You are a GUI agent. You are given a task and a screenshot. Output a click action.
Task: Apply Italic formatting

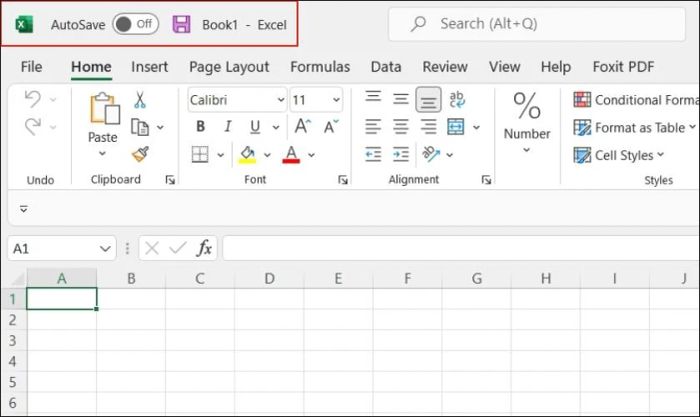coord(227,127)
